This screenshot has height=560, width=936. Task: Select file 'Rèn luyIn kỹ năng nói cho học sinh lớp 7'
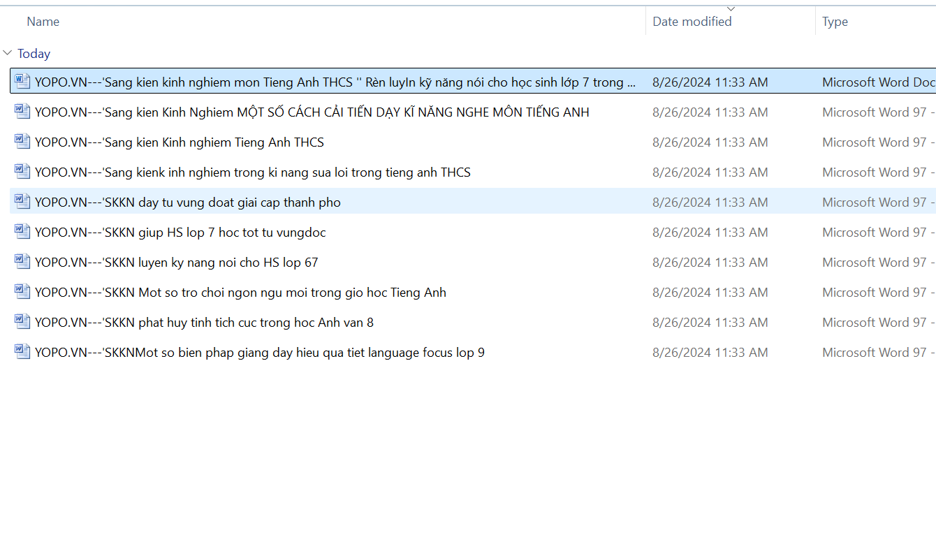coord(335,82)
